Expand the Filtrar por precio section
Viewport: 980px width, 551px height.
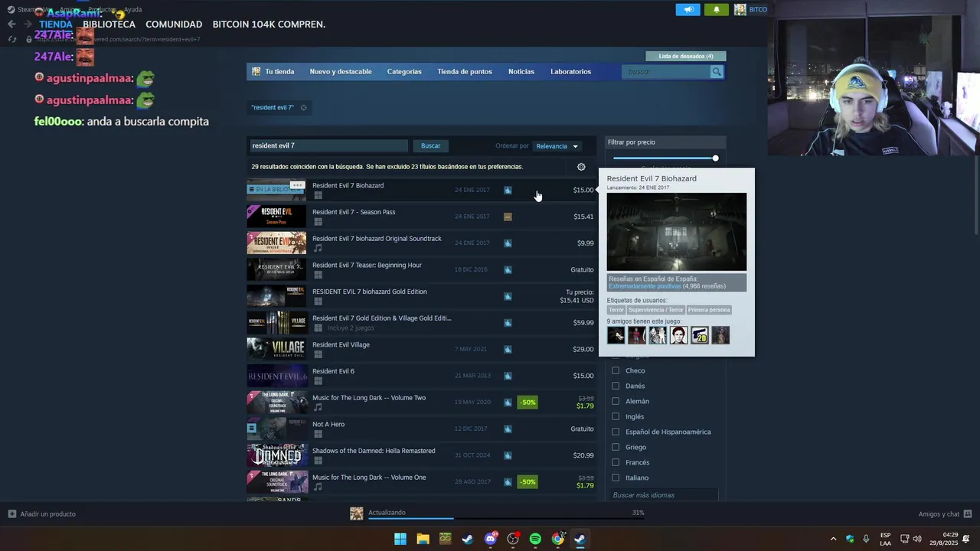click(x=665, y=142)
